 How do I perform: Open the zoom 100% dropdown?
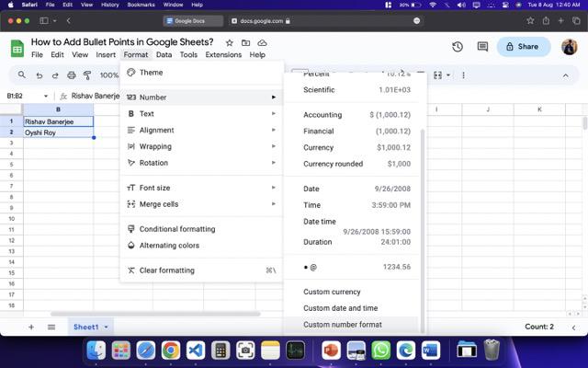(x=108, y=75)
